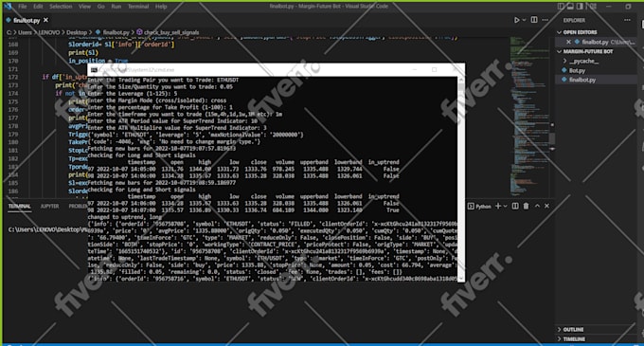
Task: Split the terminal pane
Action: coord(515,206)
